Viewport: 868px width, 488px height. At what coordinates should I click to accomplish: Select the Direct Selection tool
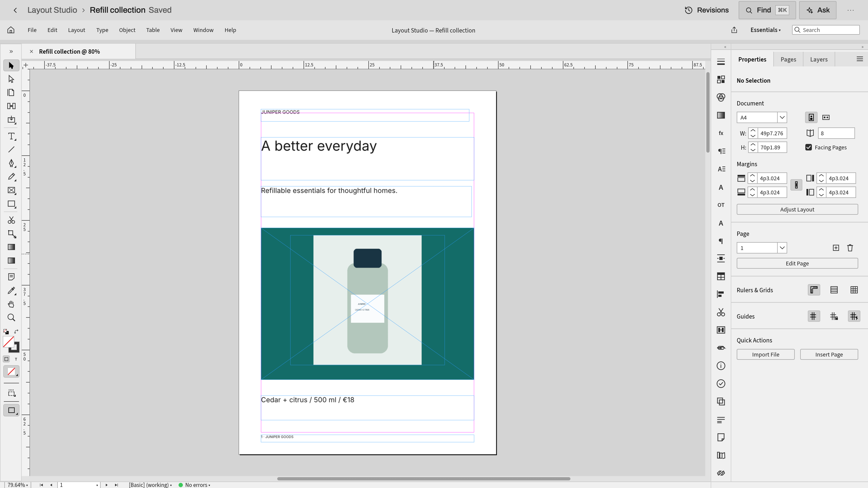pos(11,79)
